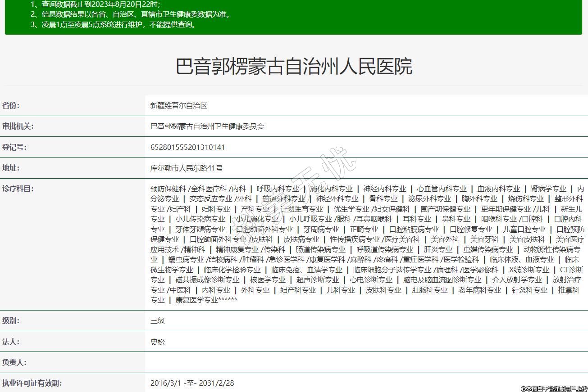
Task: Select the approving authority 巴音郭楞蒙古自治州卫生健康委员会
Action: coord(207,126)
